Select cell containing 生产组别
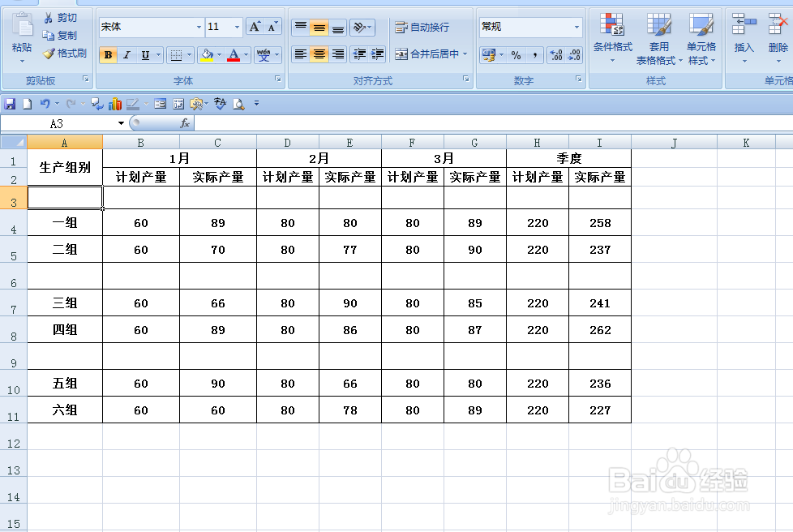793x532 pixels. [x=65, y=167]
